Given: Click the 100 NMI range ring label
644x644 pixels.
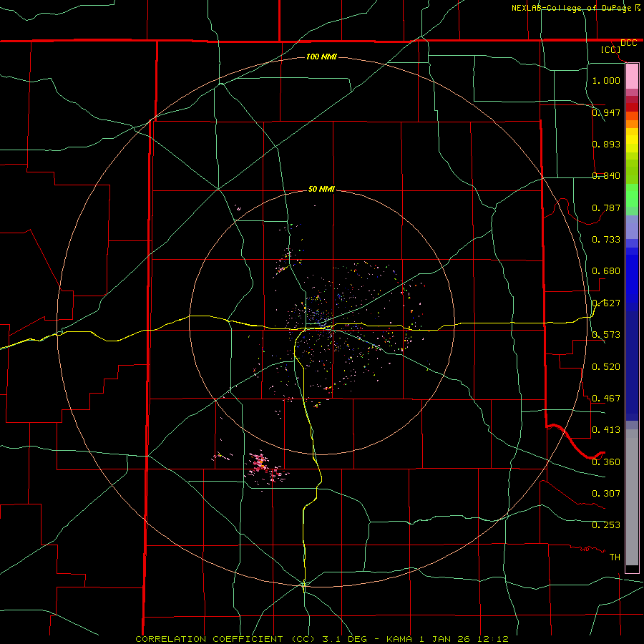Looking at the screenshot, I should coord(321,57).
